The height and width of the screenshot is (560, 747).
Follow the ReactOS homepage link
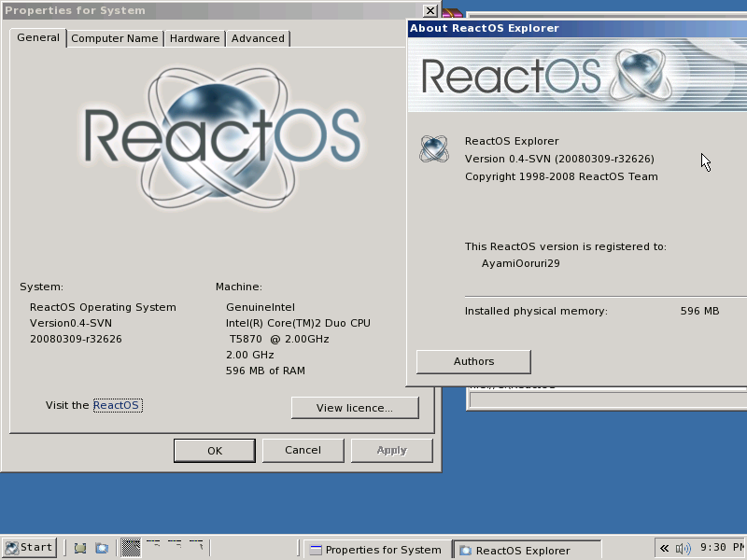coord(118,405)
